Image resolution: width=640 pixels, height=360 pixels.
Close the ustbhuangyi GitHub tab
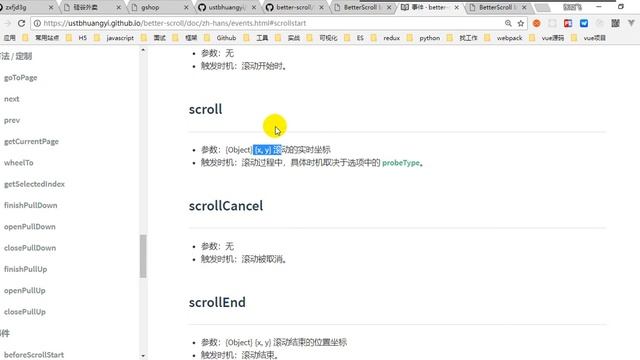254,7
